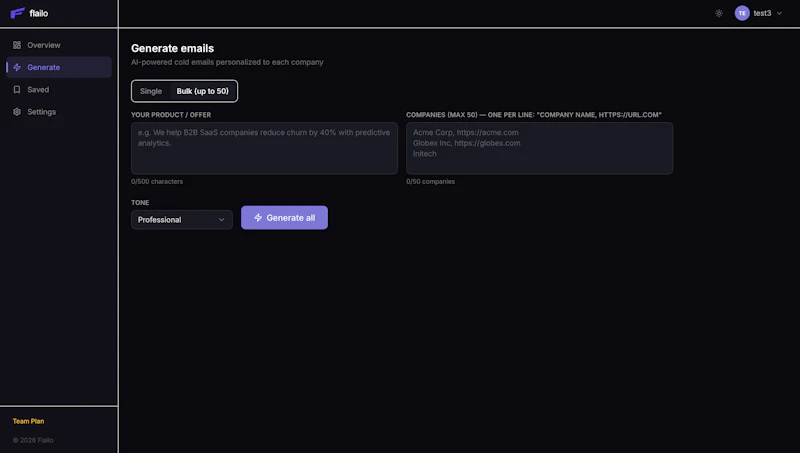Expand the test3 account menu chevron
This screenshot has width=800, height=453.
[779, 13]
